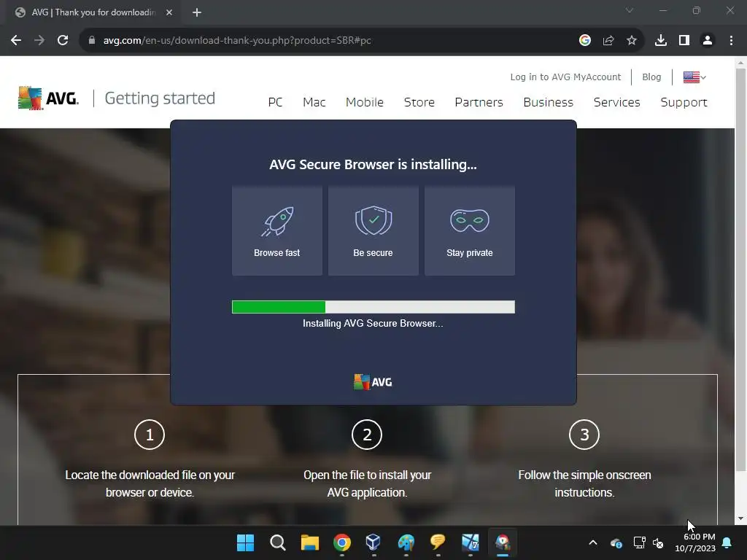Select the AVG installer taskbar icon
This screenshot has width=747, height=560.
click(x=502, y=542)
